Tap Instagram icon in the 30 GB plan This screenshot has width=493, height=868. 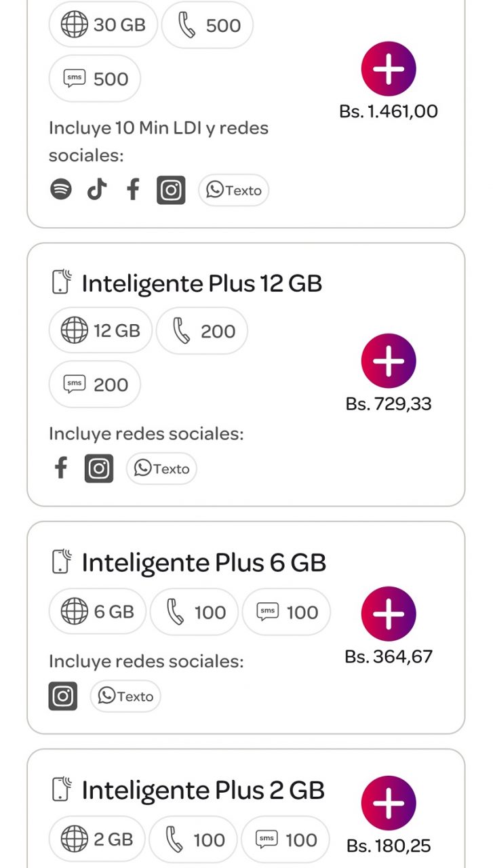[171, 190]
